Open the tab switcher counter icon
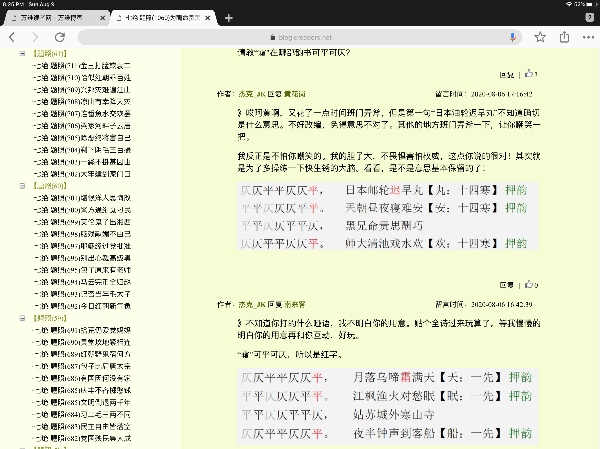Screen dimensions: 600x449 pyautogui.click(x=590, y=18)
